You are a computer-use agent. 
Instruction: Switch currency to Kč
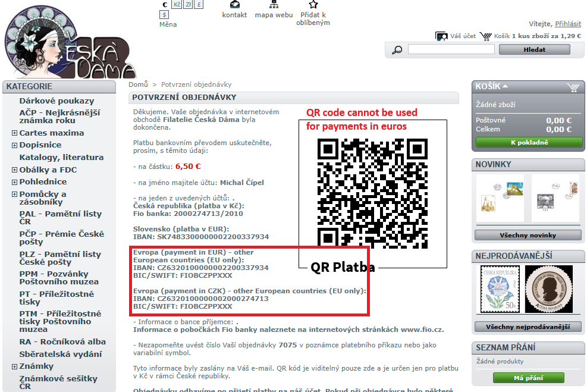click(177, 4)
